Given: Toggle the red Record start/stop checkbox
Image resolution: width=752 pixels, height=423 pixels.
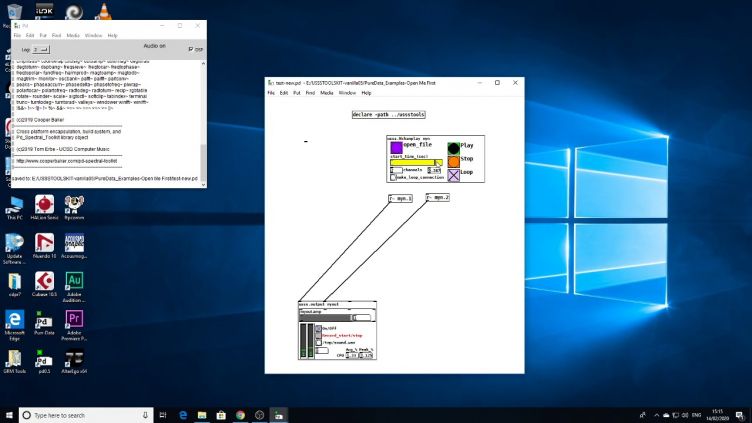Looking at the screenshot, I should tap(318, 335).
